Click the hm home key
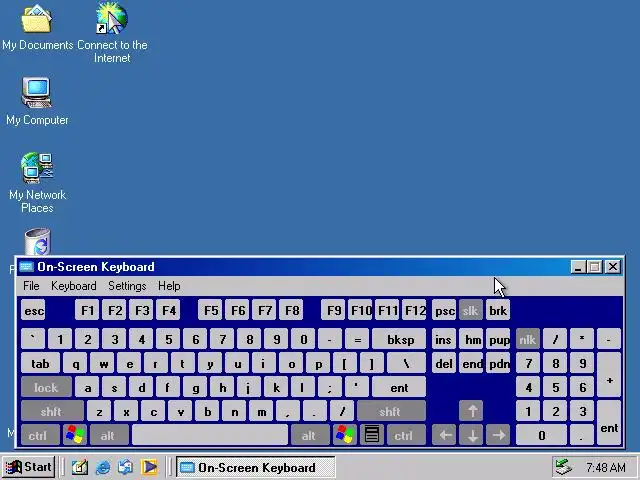640x480 pixels. point(471,339)
